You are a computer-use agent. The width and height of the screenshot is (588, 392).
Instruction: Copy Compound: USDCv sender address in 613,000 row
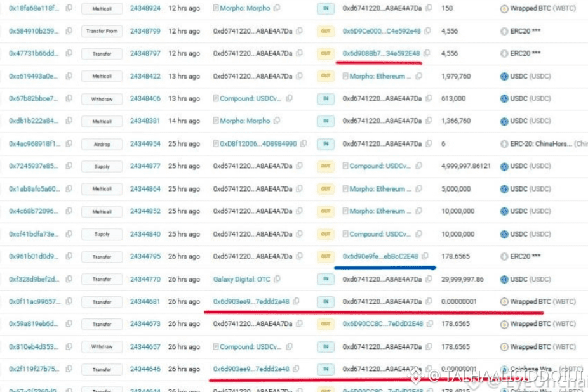[x=289, y=98]
